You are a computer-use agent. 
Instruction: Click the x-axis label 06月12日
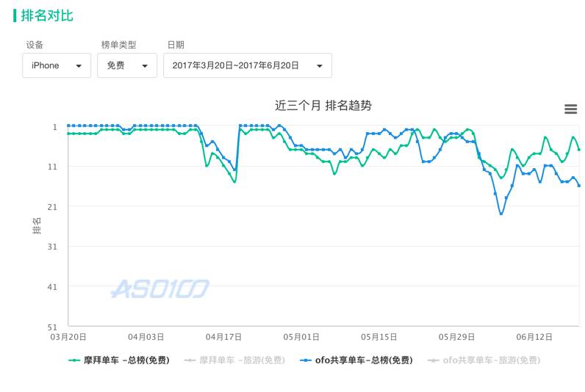(x=534, y=337)
